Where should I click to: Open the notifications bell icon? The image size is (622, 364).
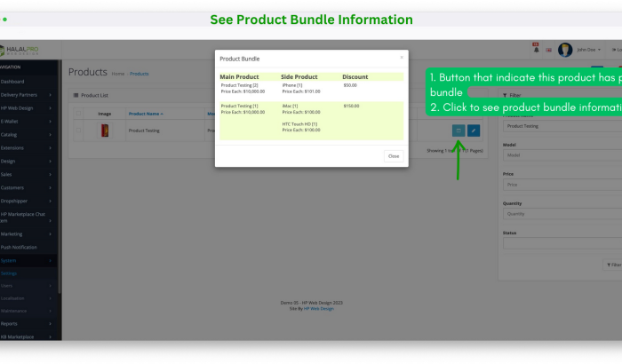click(x=536, y=50)
